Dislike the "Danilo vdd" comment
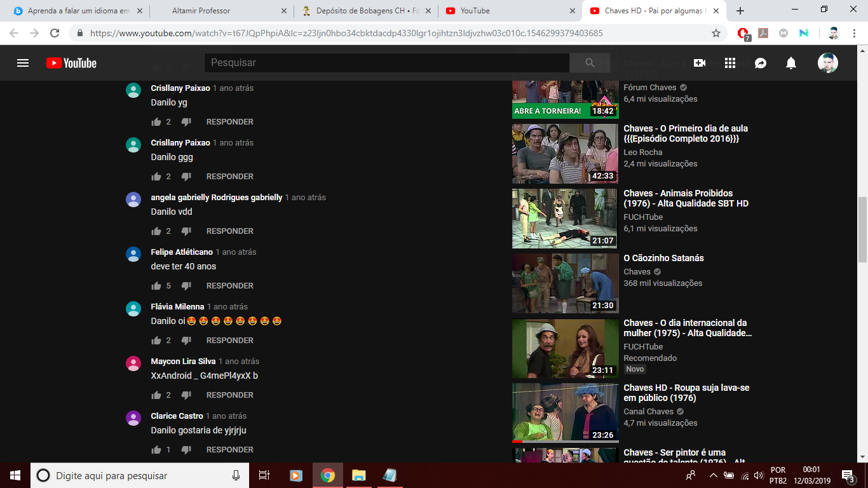Screen dimensions: 868x488 pos(186,231)
